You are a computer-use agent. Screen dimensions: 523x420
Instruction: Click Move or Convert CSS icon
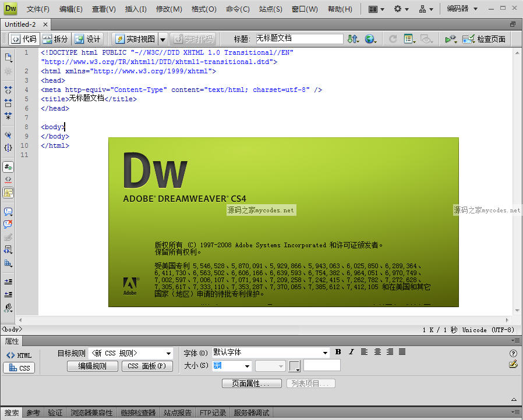pos(8,263)
